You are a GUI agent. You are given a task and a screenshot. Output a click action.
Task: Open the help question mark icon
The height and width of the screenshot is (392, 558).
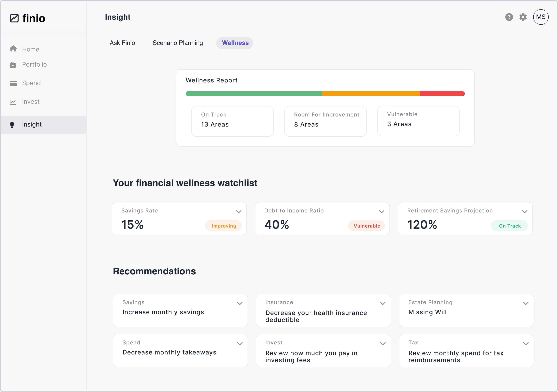click(509, 17)
